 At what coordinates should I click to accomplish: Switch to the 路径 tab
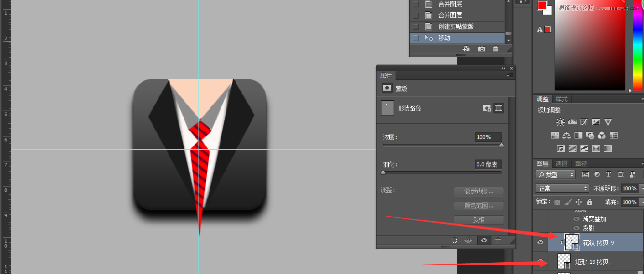pyautogui.click(x=581, y=163)
